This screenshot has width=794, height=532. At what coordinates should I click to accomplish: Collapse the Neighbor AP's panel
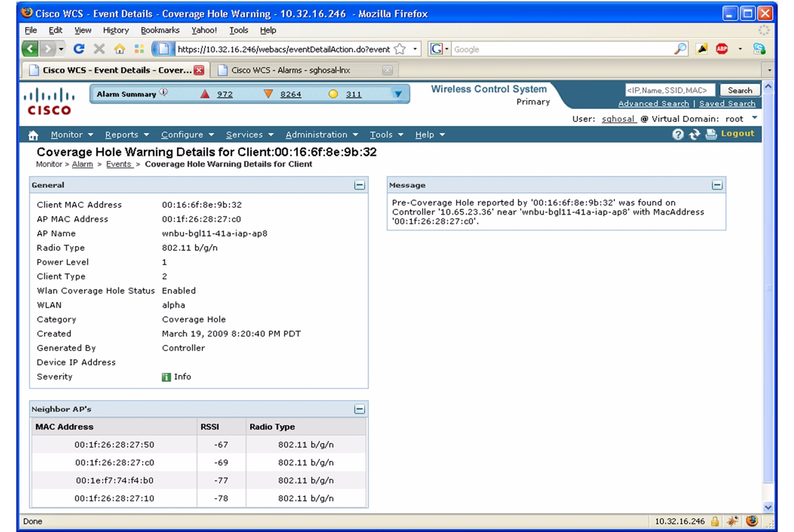360,409
